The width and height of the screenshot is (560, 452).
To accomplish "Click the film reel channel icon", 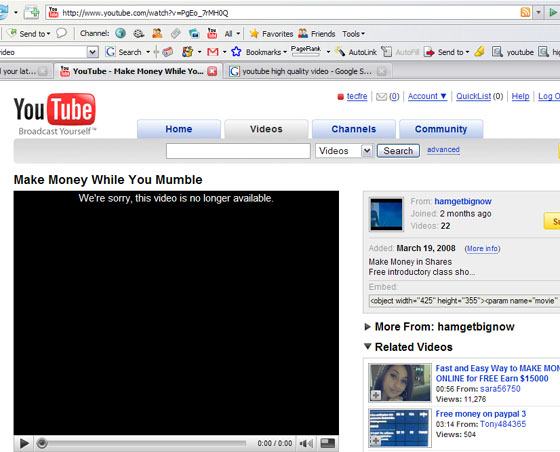I will (x=139, y=34).
